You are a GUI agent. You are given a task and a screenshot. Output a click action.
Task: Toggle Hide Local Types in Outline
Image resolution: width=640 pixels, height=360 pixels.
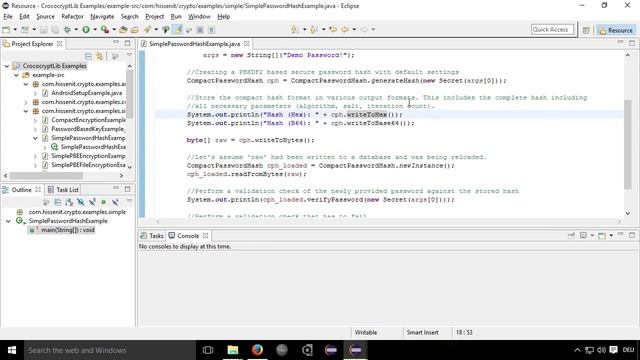[115, 202]
